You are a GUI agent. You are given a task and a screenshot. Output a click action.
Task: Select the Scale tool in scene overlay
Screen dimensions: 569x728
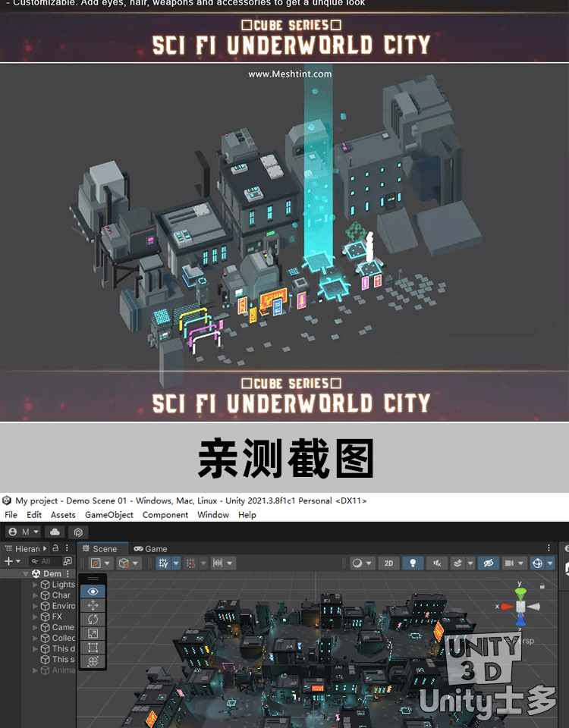point(93,633)
